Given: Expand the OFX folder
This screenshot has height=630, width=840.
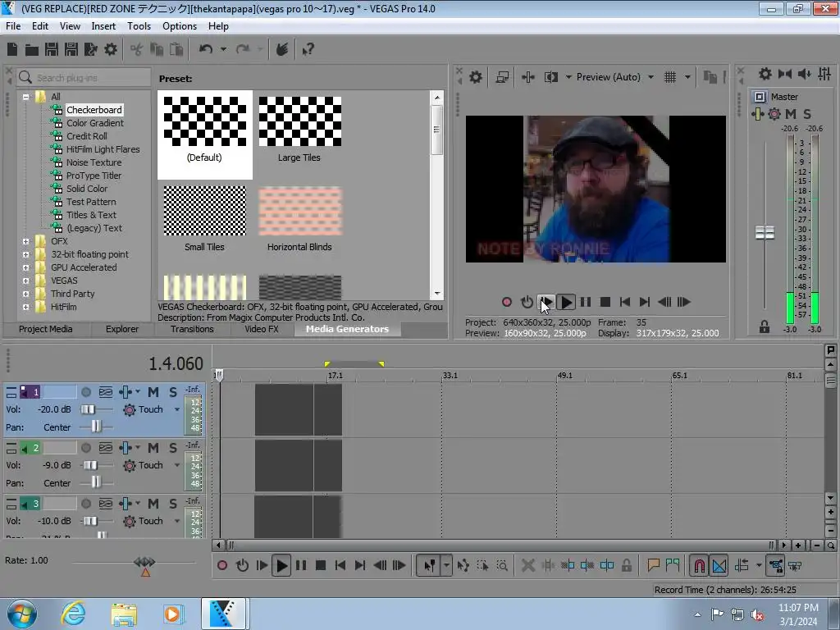Looking at the screenshot, I should (x=25, y=241).
